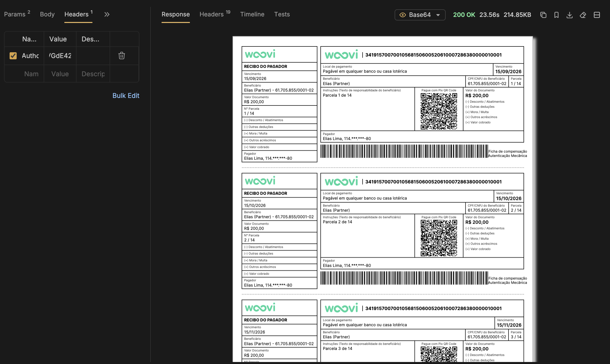Click the Value column header
This screenshot has width=610, height=364.
tap(58, 39)
